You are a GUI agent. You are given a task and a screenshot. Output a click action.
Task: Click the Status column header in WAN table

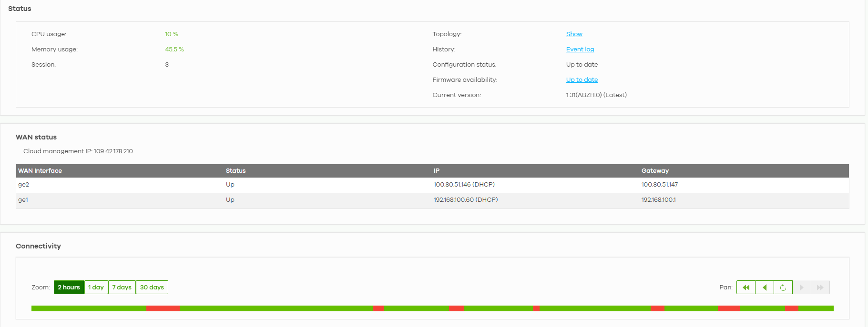(x=235, y=171)
